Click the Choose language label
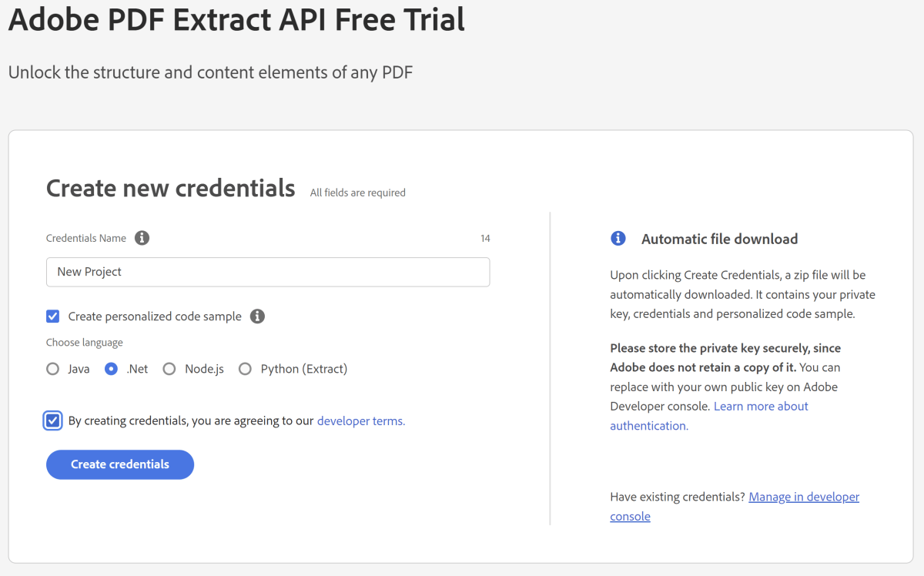This screenshot has height=576, width=924. (x=85, y=343)
